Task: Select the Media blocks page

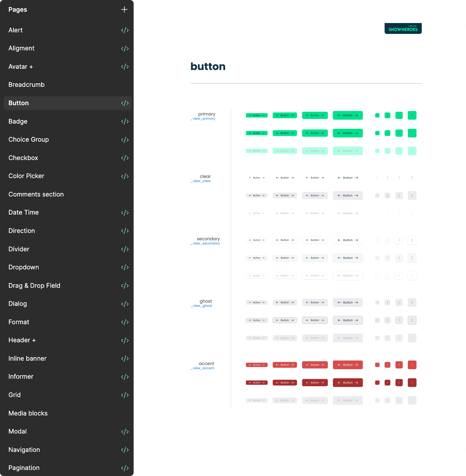Action: pos(28,413)
